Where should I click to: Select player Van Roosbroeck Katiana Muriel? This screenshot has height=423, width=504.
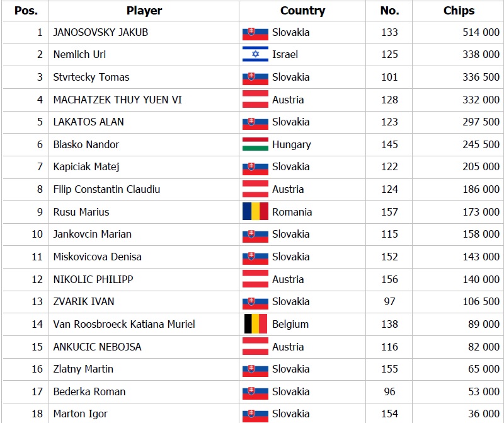pos(124,324)
